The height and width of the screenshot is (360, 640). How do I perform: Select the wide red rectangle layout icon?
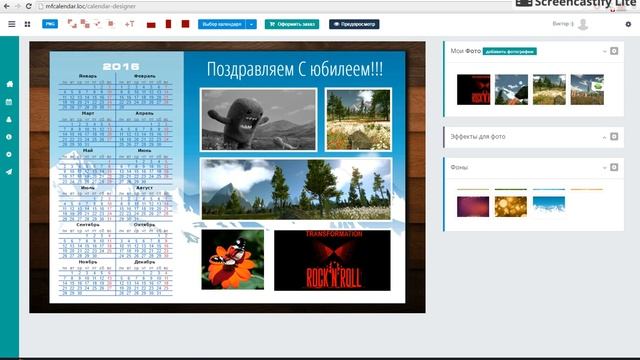151,24
